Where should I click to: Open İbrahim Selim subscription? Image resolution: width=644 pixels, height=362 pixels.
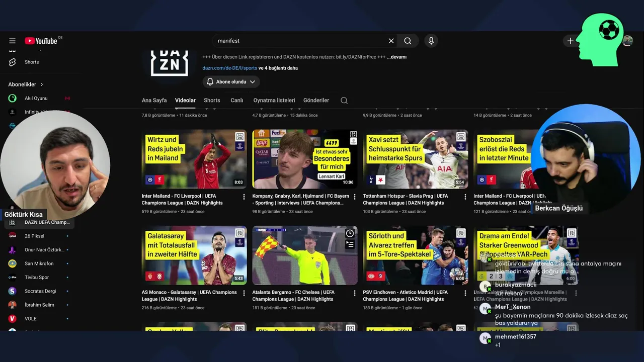(x=38, y=305)
